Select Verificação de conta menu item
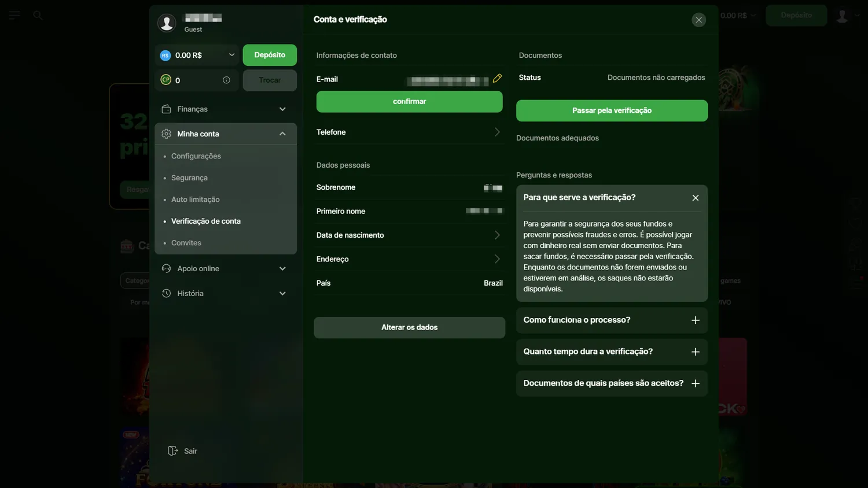 (x=206, y=221)
